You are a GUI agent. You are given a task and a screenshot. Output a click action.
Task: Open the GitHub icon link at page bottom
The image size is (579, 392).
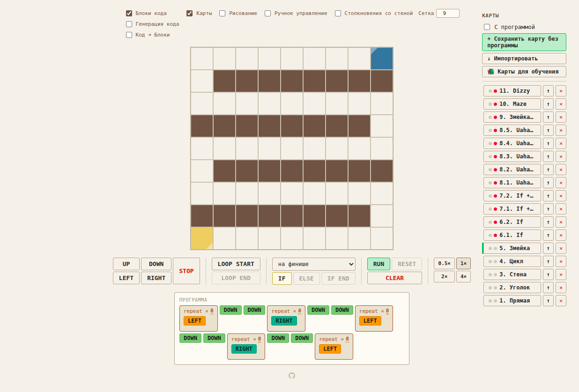(x=292, y=376)
